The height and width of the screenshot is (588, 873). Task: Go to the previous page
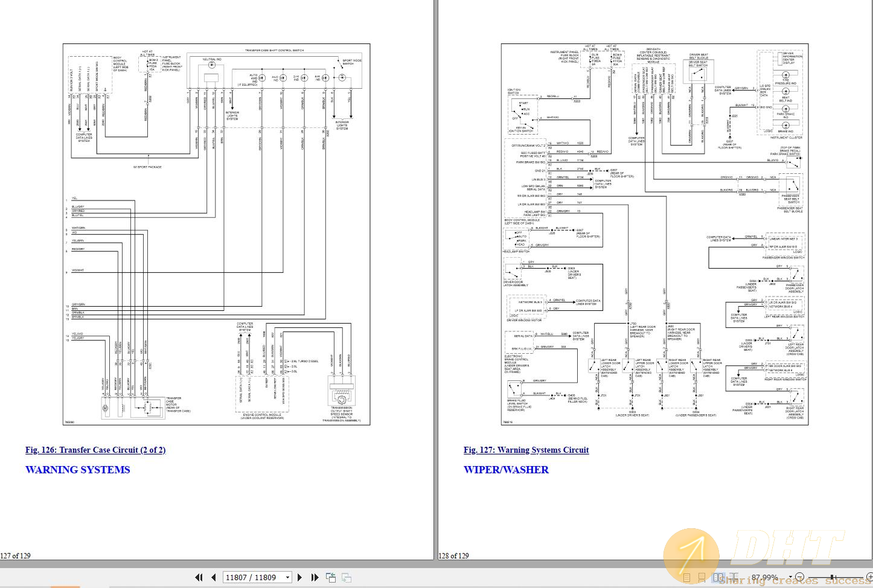pyautogui.click(x=213, y=577)
